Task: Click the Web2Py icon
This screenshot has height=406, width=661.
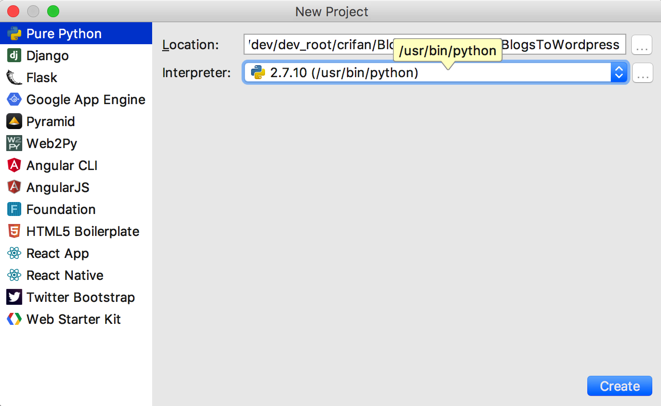Action: click(14, 144)
